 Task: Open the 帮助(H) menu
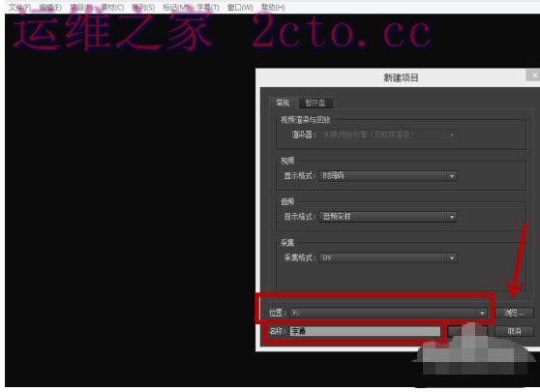(x=273, y=7)
